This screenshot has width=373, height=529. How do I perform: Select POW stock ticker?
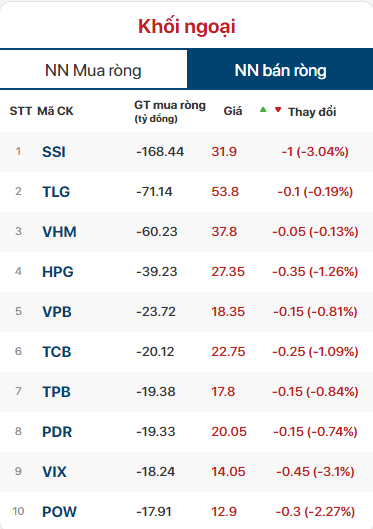point(59,512)
